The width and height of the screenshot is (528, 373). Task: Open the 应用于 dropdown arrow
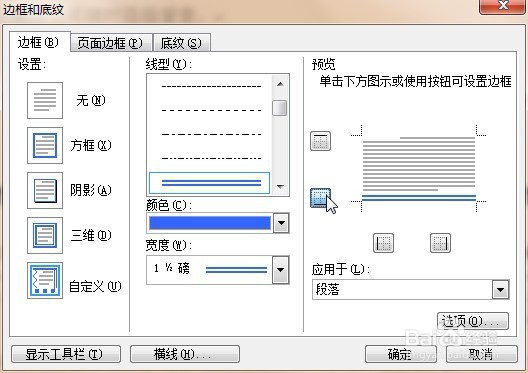tap(500, 290)
